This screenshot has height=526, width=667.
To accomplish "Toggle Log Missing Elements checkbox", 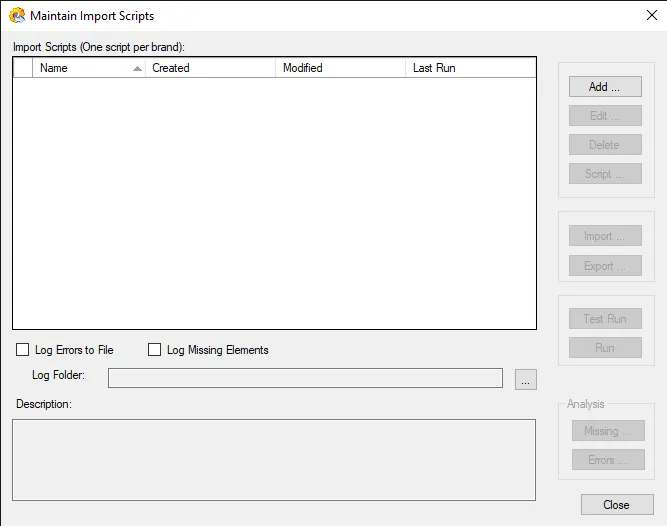I will pos(154,350).
